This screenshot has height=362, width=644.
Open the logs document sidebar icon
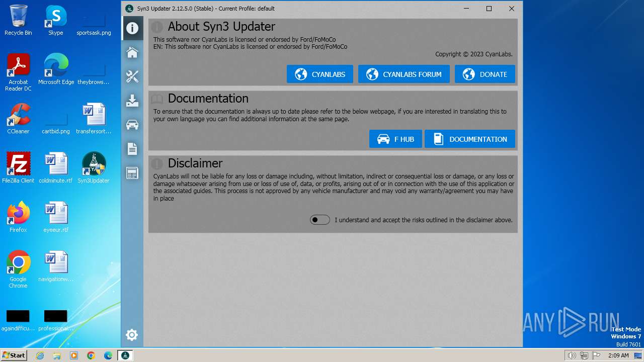132,149
